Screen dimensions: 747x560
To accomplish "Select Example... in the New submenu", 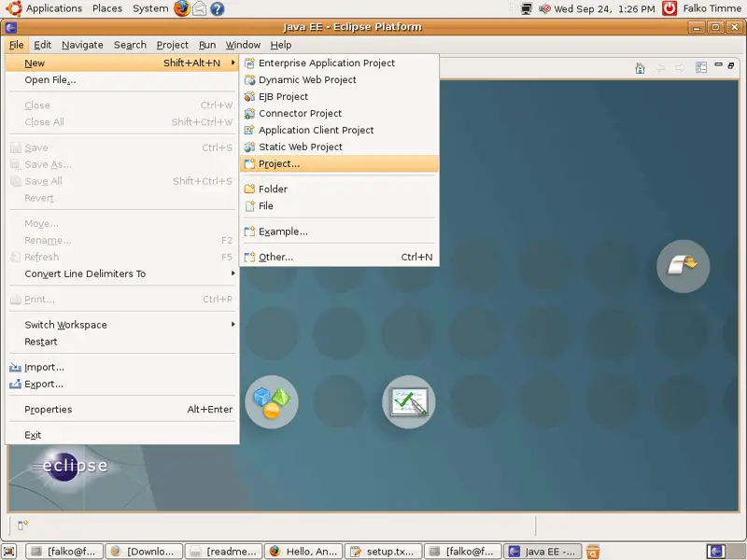I will 339,231.
